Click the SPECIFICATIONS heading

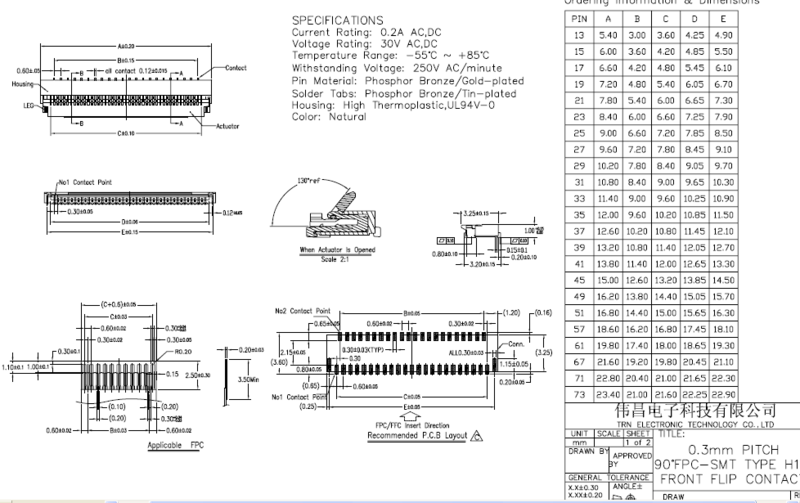[337, 20]
